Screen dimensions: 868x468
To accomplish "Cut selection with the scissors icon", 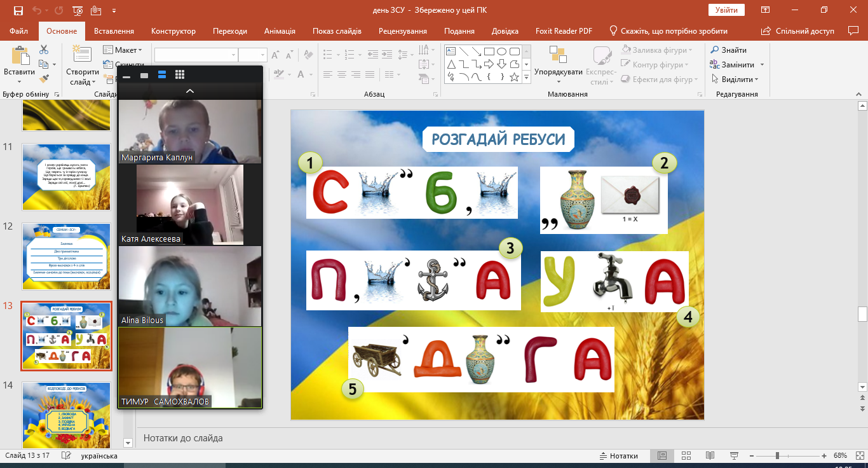I will (x=44, y=50).
